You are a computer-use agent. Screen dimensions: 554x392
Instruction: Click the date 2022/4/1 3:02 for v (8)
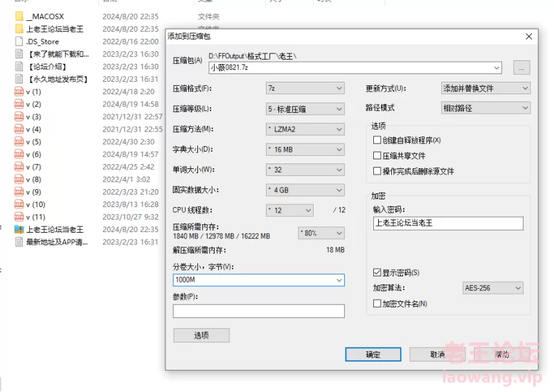pos(126,179)
